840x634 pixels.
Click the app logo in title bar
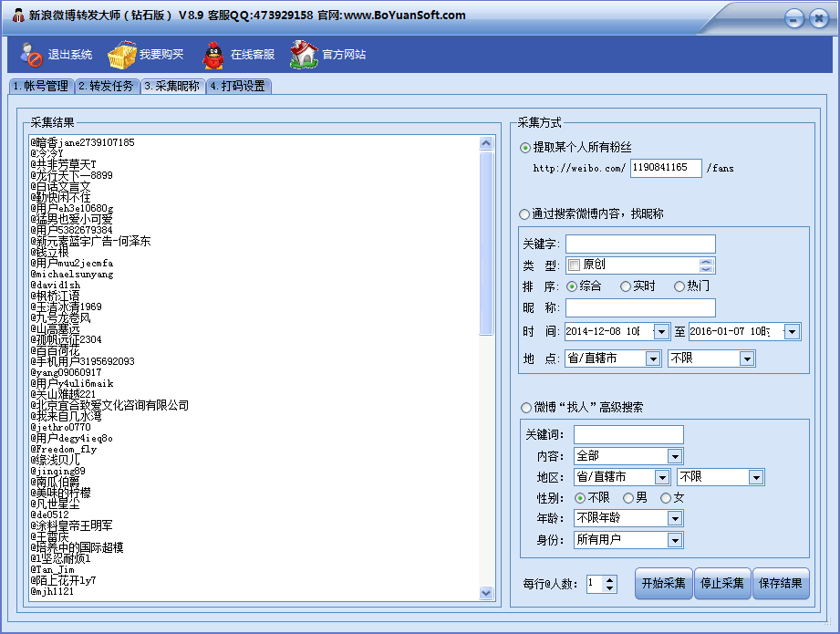(18, 16)
